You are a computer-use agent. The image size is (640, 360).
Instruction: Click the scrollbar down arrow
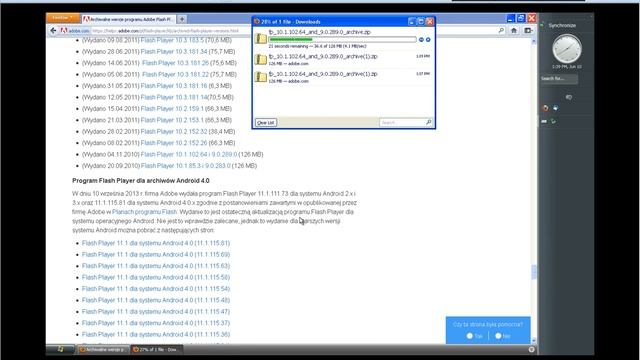pyautogui.click(x=533, y=340)
